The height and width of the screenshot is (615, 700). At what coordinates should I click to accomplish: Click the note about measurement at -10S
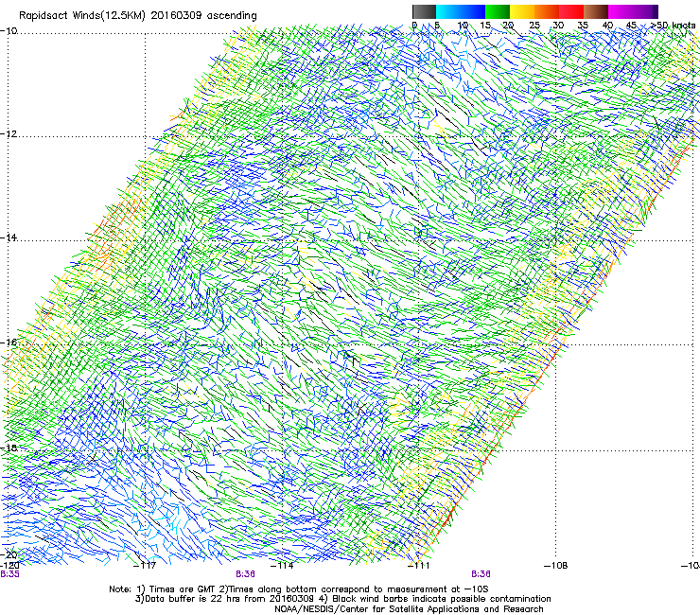point(355,589)
